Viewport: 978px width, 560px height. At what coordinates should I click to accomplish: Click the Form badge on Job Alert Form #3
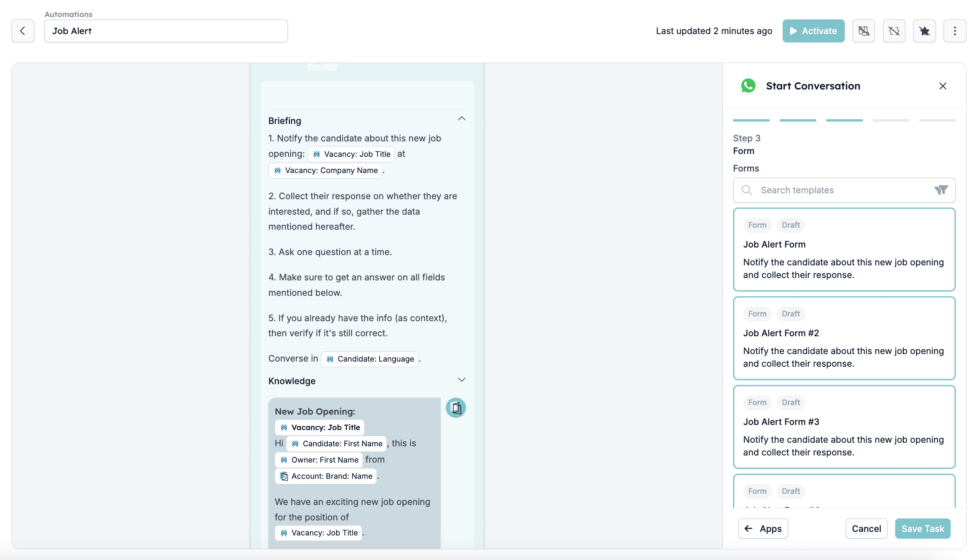coord(757,402)
